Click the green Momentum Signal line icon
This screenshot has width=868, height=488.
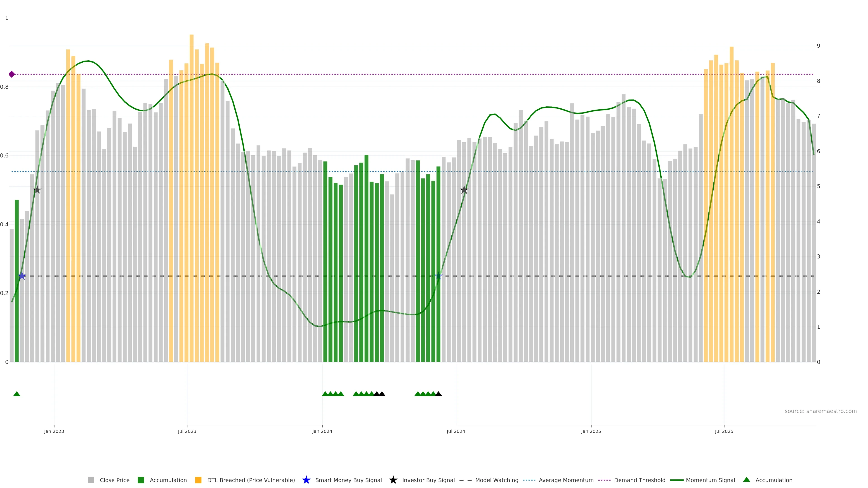coord(677,480)
